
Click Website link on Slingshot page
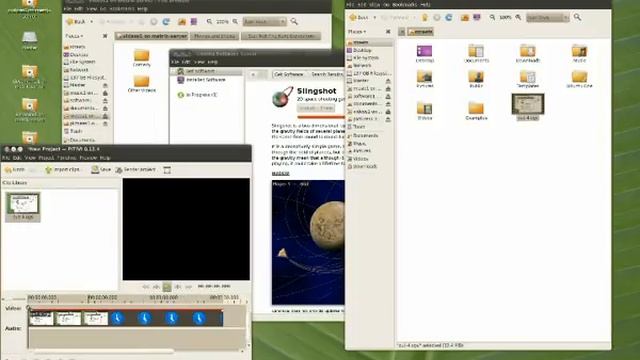280,173
